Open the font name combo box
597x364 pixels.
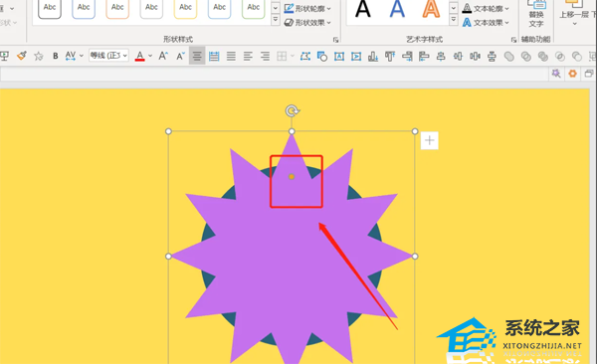pos(108,56)
